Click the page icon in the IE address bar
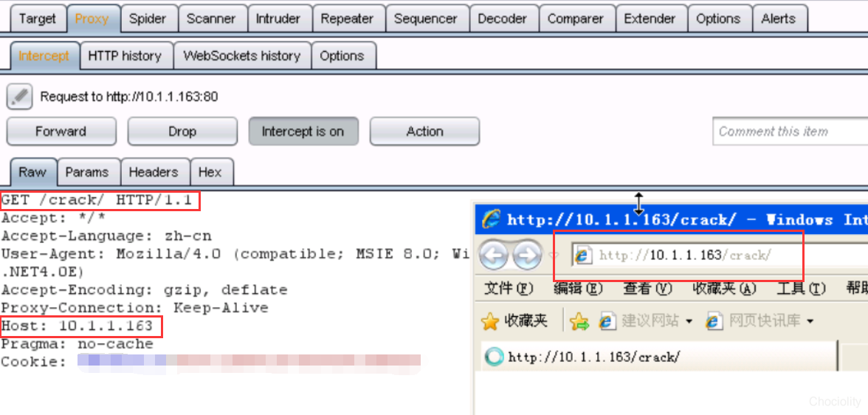 click(582, 255)
